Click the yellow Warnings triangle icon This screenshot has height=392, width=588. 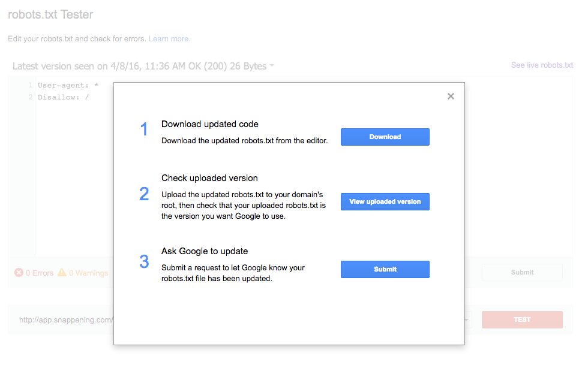click(62, 273)
